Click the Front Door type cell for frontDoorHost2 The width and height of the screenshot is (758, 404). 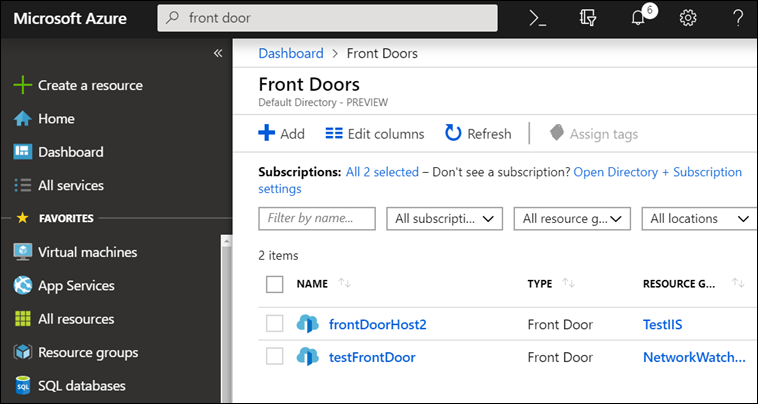[x=560, y=324]
